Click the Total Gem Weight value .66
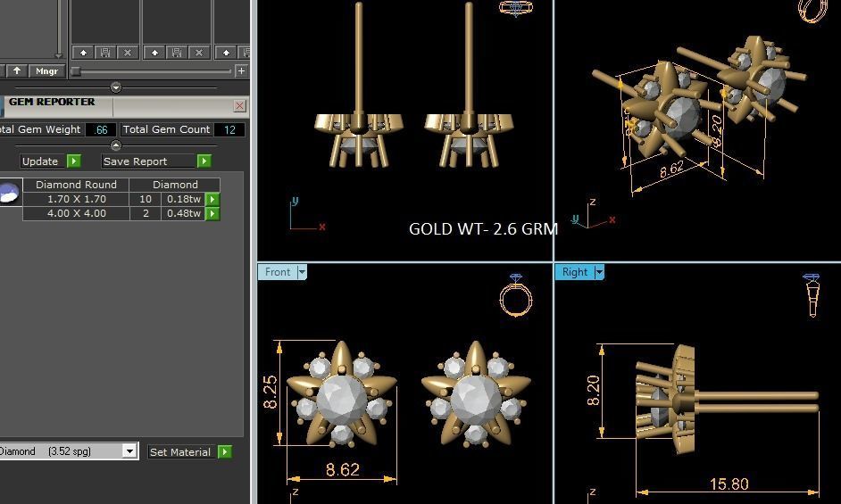The width and height of the screenshot is (841, 504). pyautogui.click(x=101, y=129)
